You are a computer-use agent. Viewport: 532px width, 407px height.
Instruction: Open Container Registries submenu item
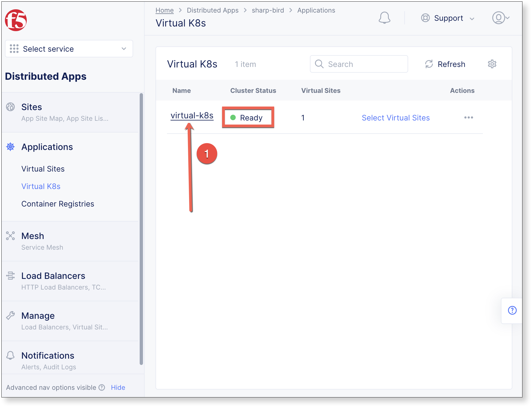tap(58, 204)
